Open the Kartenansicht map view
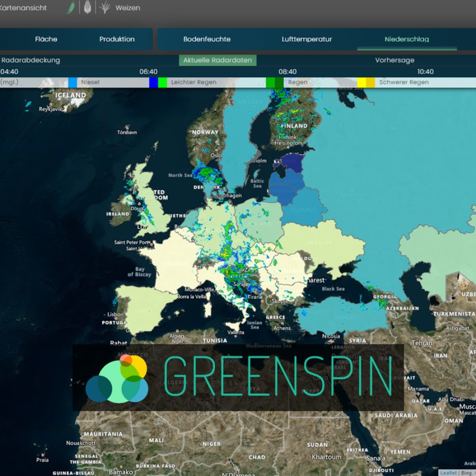This screenshot has width=476, height=476. coord(23,8)
